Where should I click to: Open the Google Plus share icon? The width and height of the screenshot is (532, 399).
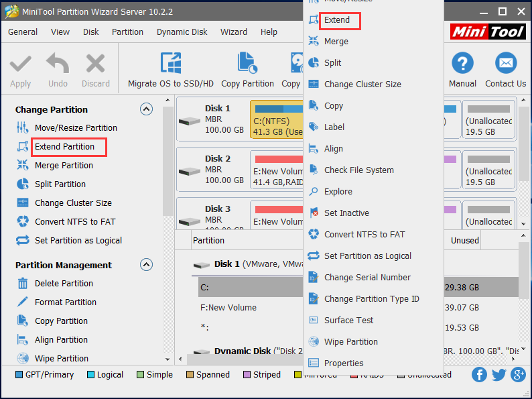click(519, 375)
